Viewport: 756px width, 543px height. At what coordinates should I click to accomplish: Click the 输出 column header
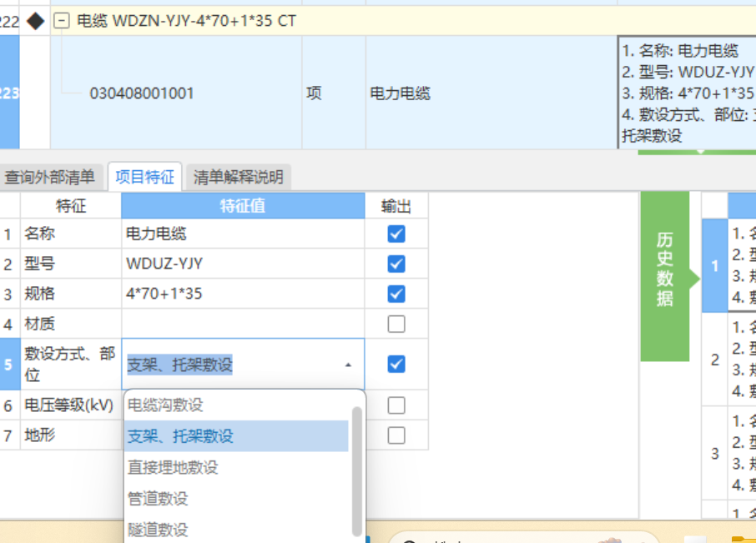(x=396, y=206)
